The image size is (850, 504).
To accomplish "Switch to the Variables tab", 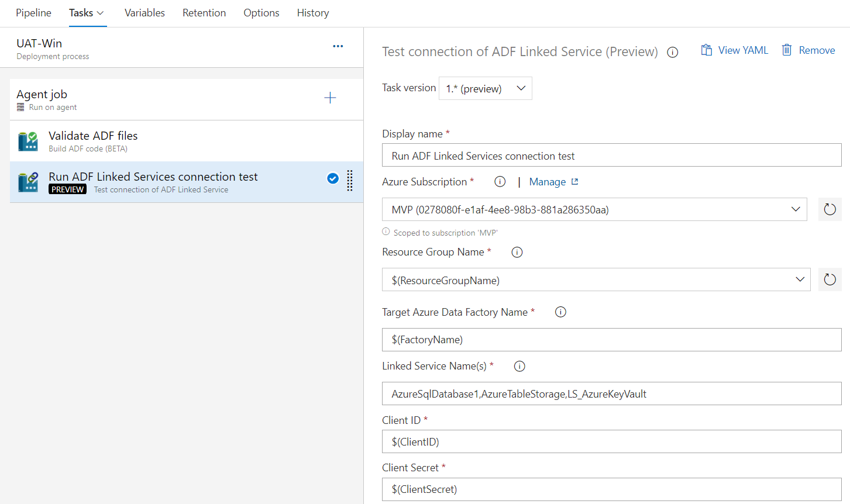I will coord(144,12).
